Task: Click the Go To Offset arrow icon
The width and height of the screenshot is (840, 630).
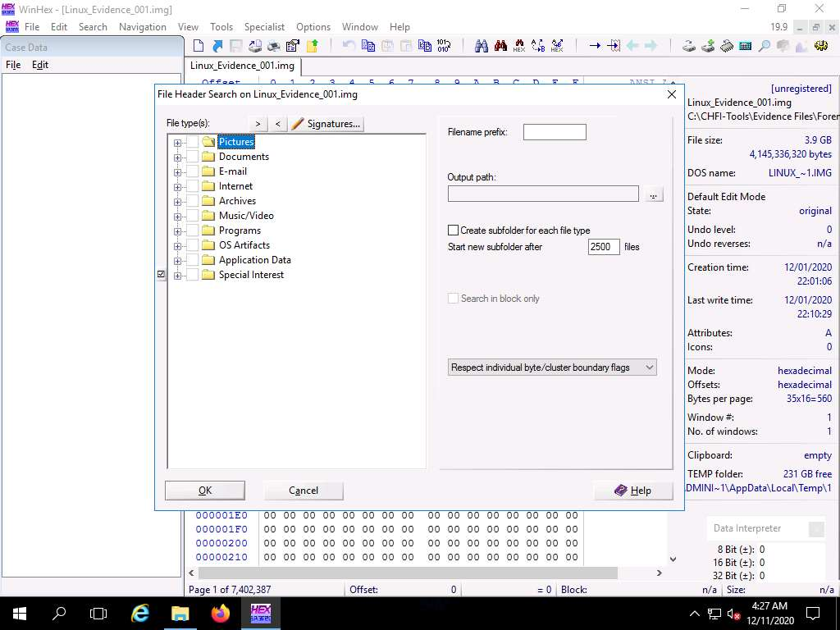Action: click(595, 46)
